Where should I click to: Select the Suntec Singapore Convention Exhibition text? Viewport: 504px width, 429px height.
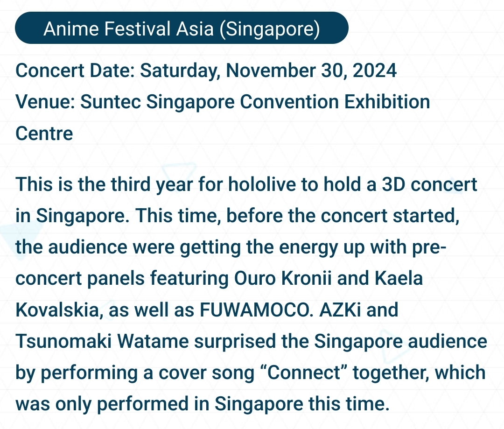(255, 102)
